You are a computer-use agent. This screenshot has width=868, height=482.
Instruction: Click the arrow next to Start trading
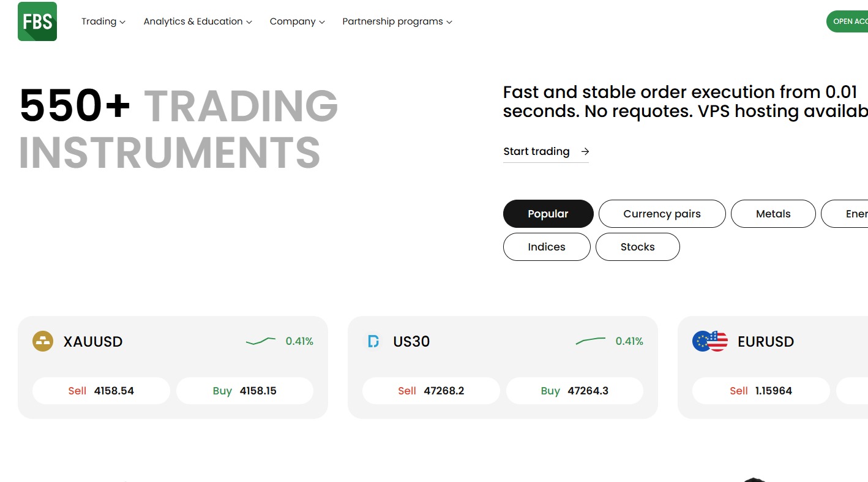[585, 151]
